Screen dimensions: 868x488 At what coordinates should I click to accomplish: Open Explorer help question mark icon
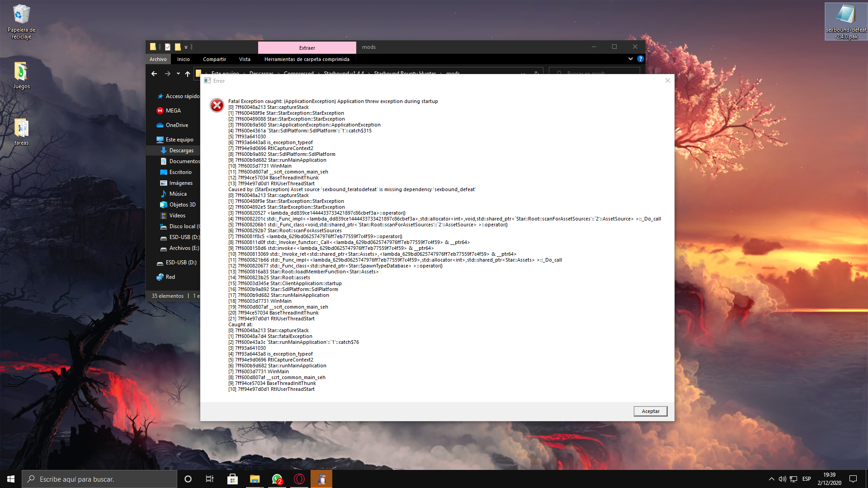[640, 59]
